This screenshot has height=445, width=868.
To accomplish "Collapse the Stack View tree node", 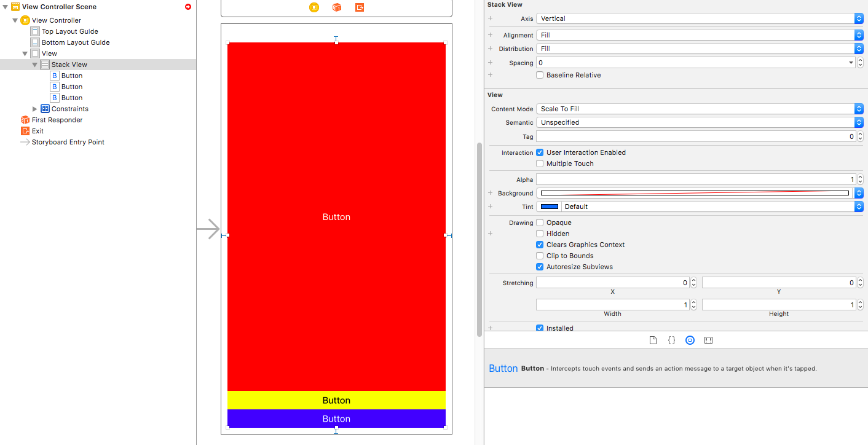I will 35,65.
